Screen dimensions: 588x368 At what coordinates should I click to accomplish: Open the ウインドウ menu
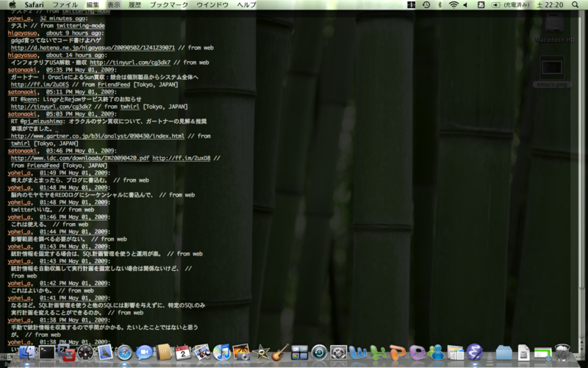212,5
